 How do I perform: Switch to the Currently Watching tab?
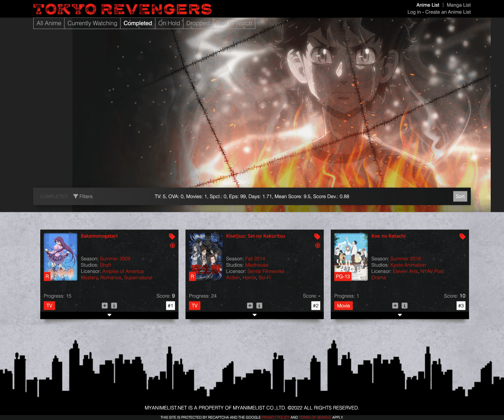point(92,23)
